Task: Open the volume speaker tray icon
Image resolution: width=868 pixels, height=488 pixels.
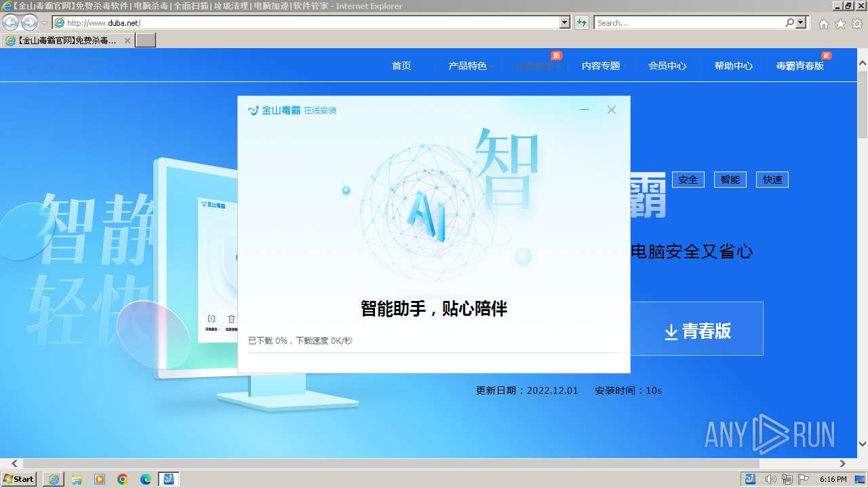Action: tap(771, 479)
